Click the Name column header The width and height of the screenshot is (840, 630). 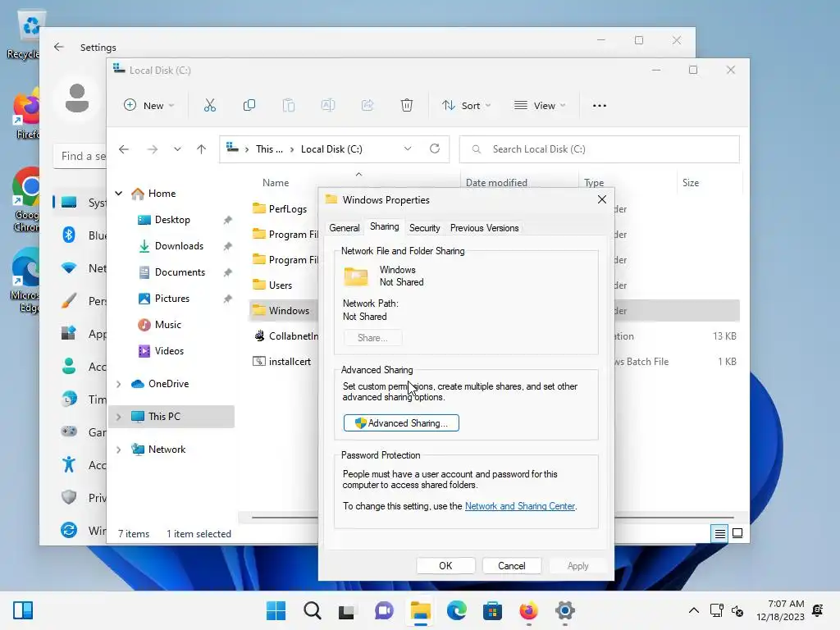[276, 183]
